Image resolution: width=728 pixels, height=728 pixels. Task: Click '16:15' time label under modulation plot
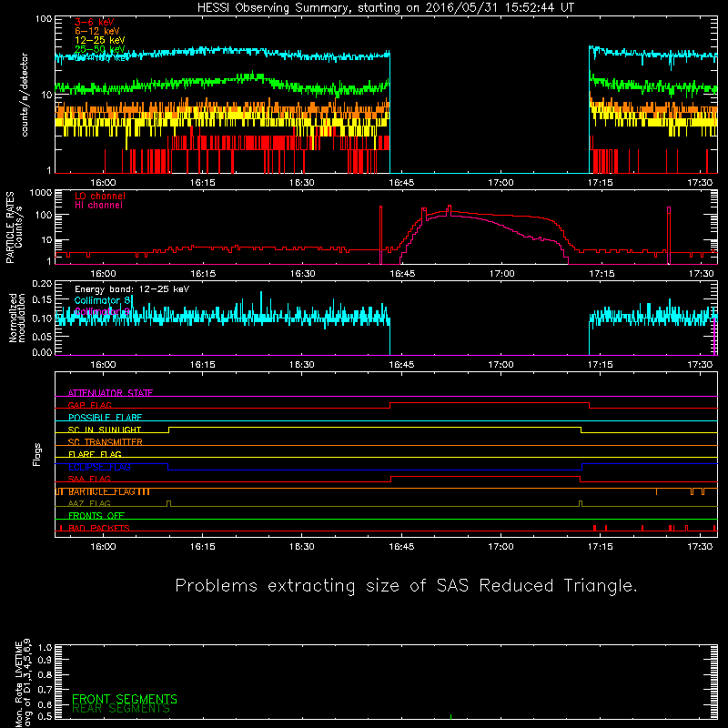[202, 365]
